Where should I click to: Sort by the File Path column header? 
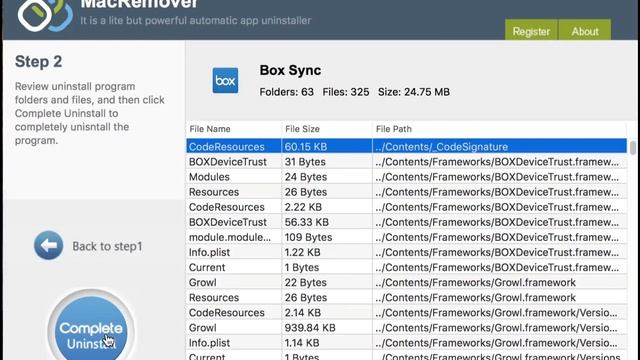(499, 129)
